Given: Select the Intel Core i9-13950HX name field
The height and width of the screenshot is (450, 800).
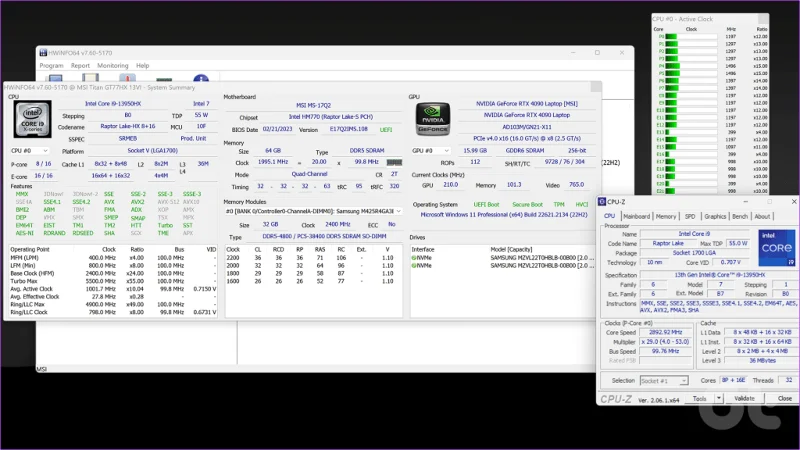Looking at the screenshot, I should point(113,104).
